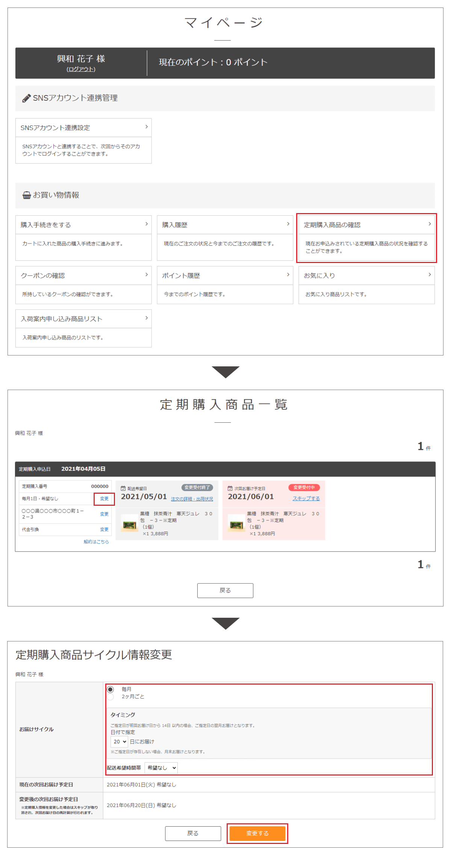This screenshot has height=868, width=451.
Task: Click the red 変更受付中 status badge
Action: click(x=304, y=487)
